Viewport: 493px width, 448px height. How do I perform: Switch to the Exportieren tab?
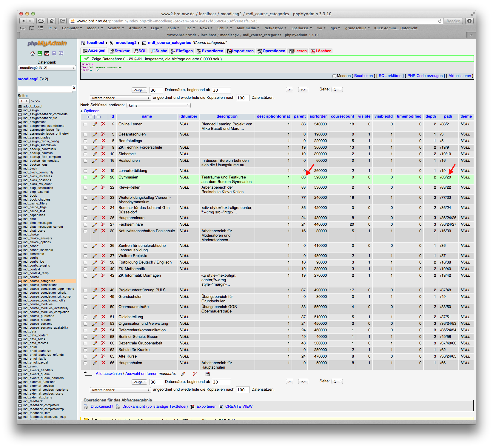[x=210, y=51]
